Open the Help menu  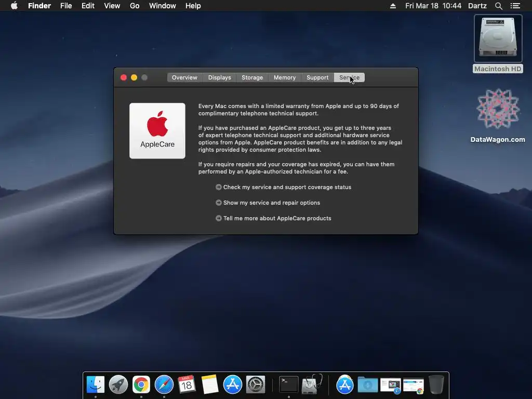(193, 6)
